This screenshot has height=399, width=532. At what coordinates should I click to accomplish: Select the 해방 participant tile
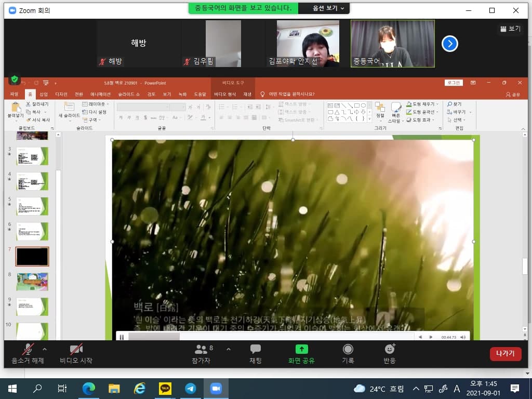[x=138, y=44]
